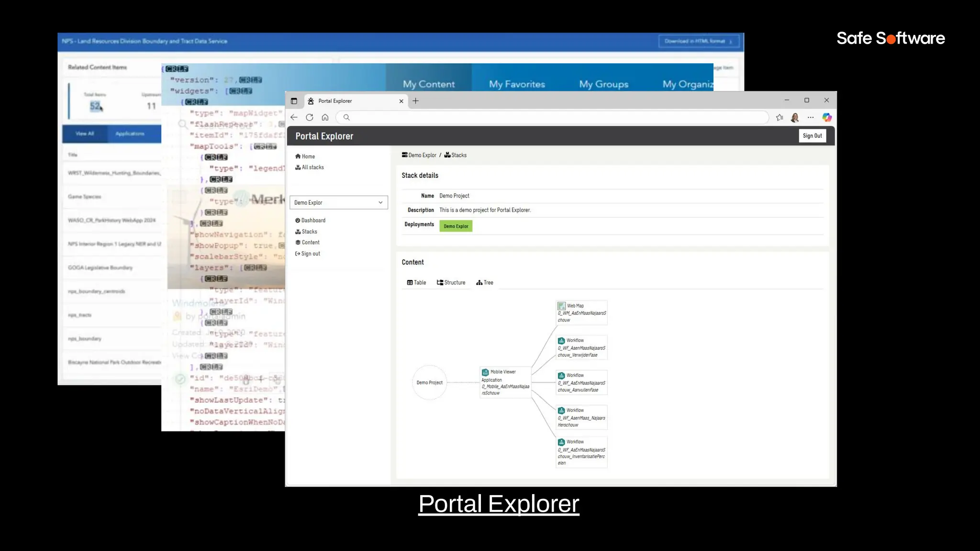Expand the Demo Explor deployment dropdown
The width and height of the screenshot is (980, 551).
339,202
